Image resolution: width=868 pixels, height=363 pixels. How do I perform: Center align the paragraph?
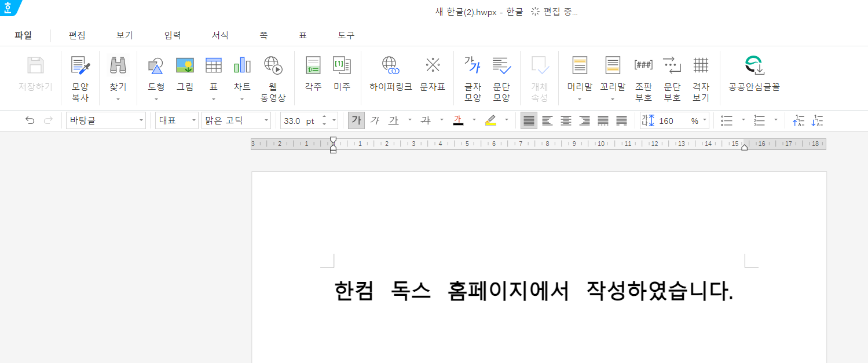pos(566,120)
